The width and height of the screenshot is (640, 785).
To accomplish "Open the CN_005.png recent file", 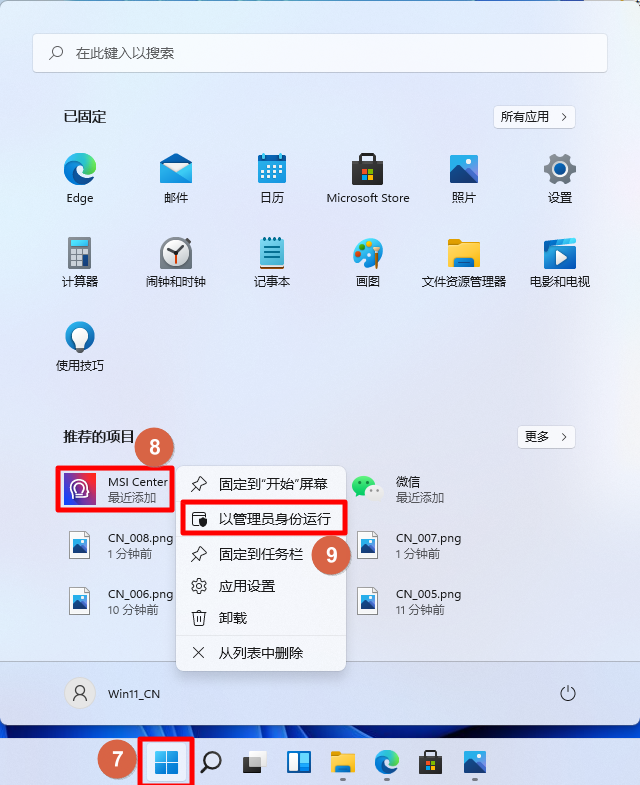I will coord(408,601).
